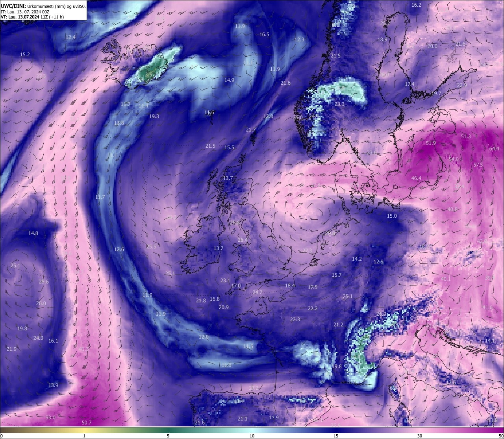
Task: Click the 25.6 value on the map
Action: pos(44,282)
